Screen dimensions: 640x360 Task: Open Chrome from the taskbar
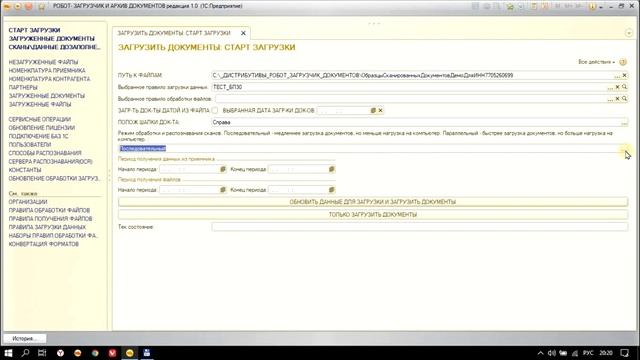click(x=95, y=353)
